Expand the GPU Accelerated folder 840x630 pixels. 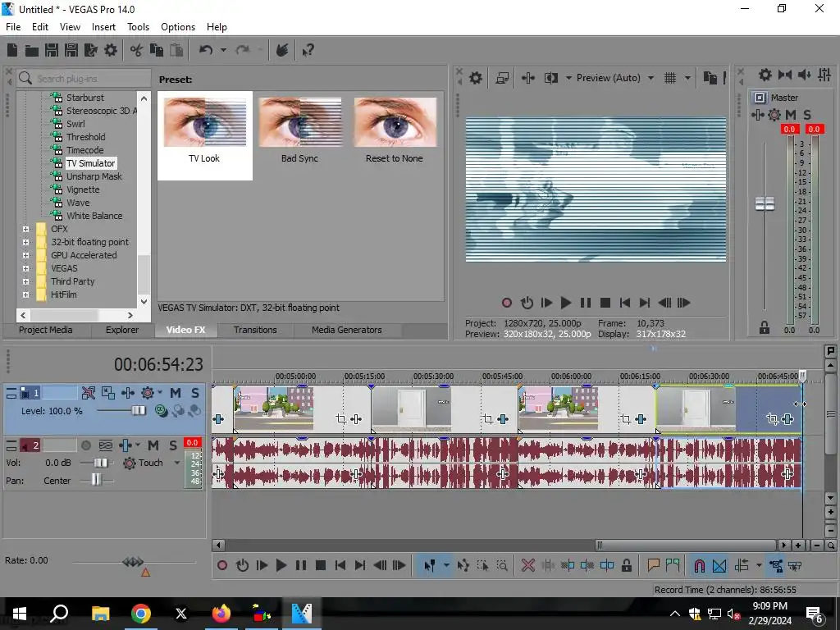click(x=25, y=255)
